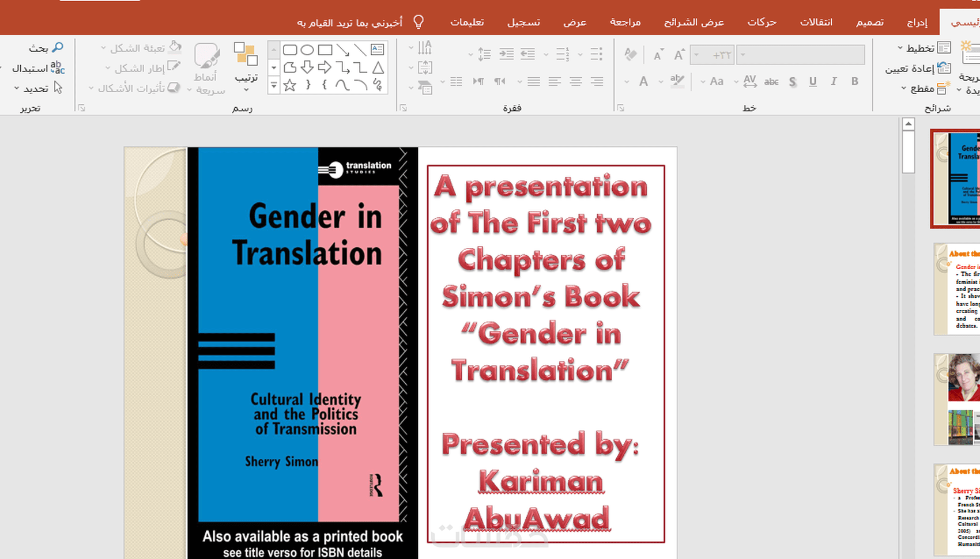
Task: Enable center paragraph alignment
Action: pyautogui.click(x=576, y=81)
